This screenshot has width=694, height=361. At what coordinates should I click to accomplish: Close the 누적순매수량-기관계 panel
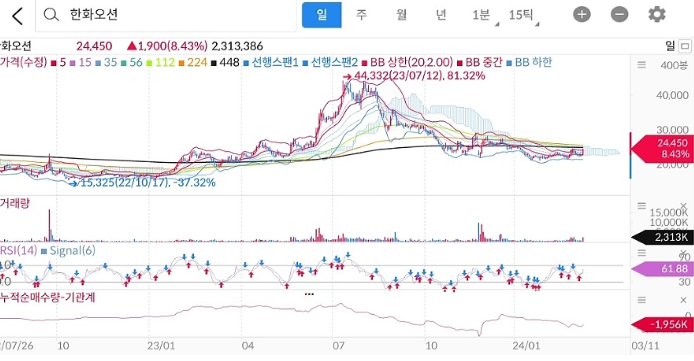coord(682,300)
